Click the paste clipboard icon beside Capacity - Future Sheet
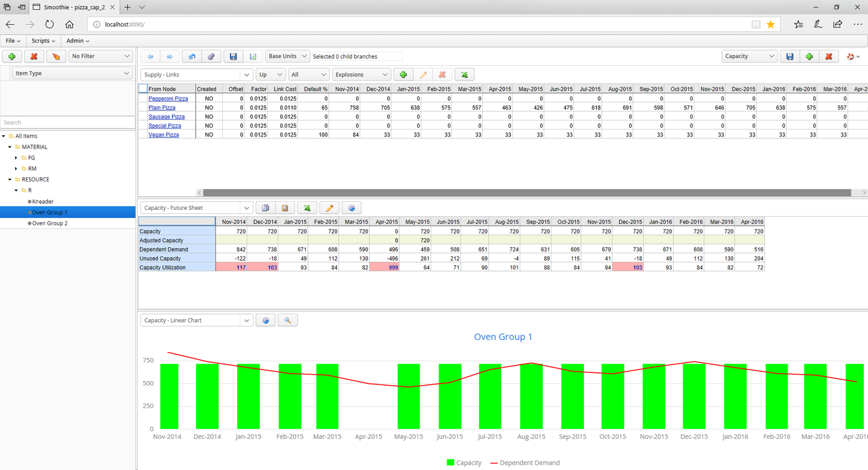This screenshot has height=470, width=868. [x=285, y=208]
